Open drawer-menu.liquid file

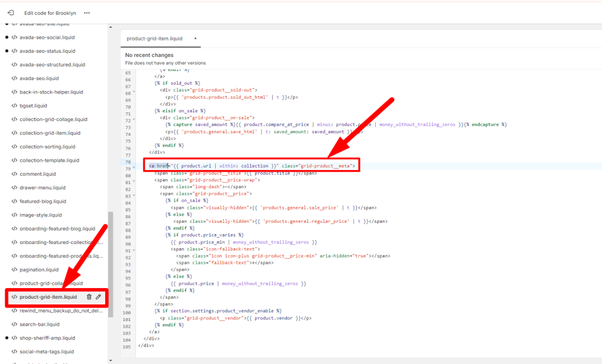pyautogui.click(x=42, y=188)
